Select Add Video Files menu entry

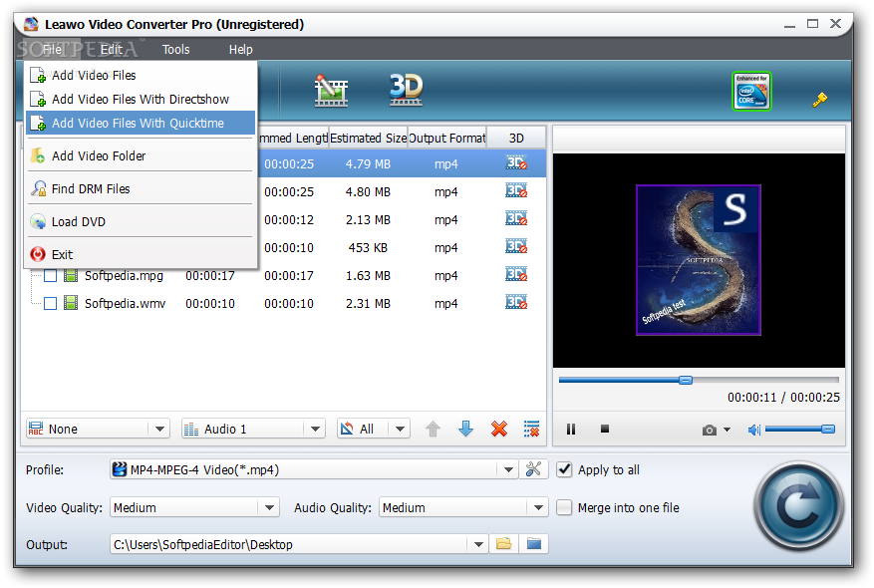(x=141, y=75)
